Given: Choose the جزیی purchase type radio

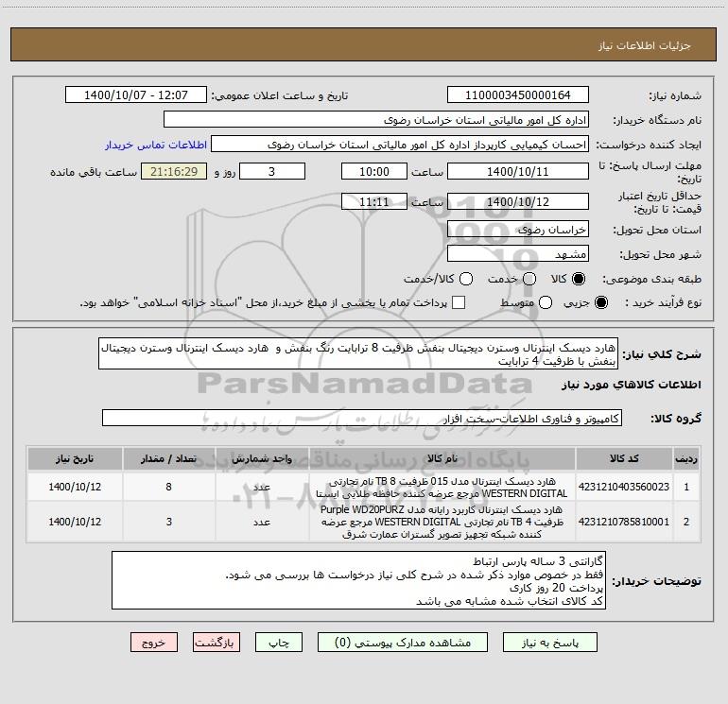Looking at the screenshot, I should click(x=600, y=302).
